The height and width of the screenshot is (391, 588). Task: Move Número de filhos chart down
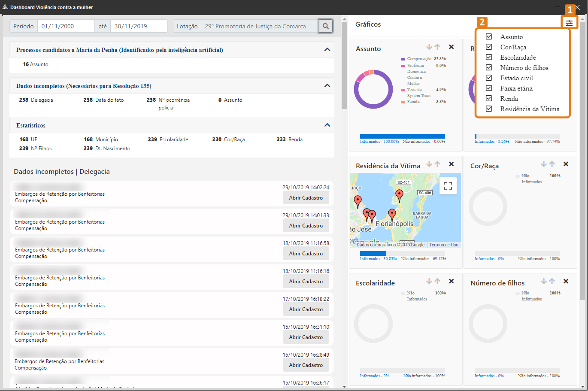(x=544, y=281)
